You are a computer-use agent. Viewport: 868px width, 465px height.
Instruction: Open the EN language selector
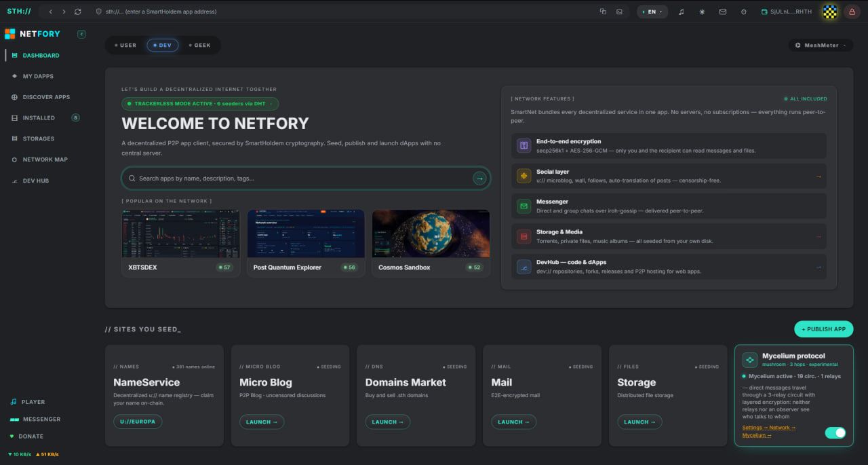(x=652, y=12)
